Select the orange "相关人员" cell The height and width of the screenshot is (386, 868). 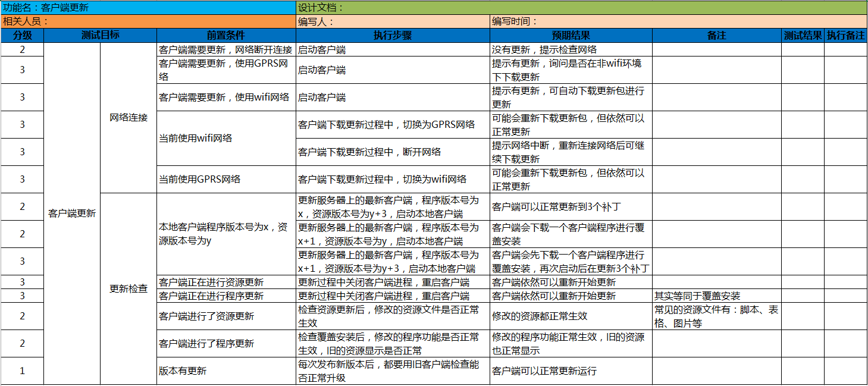[148, 21]
